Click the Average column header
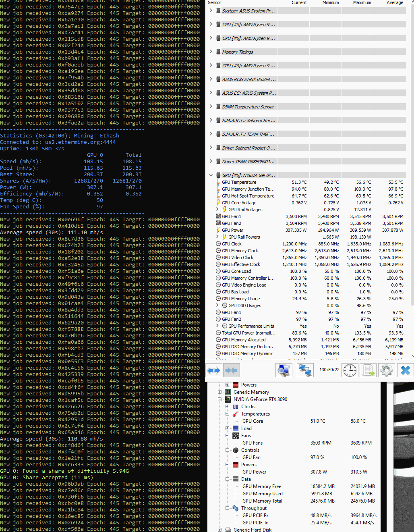The width and height of the screenshot is (414, 532). (395, 2)
